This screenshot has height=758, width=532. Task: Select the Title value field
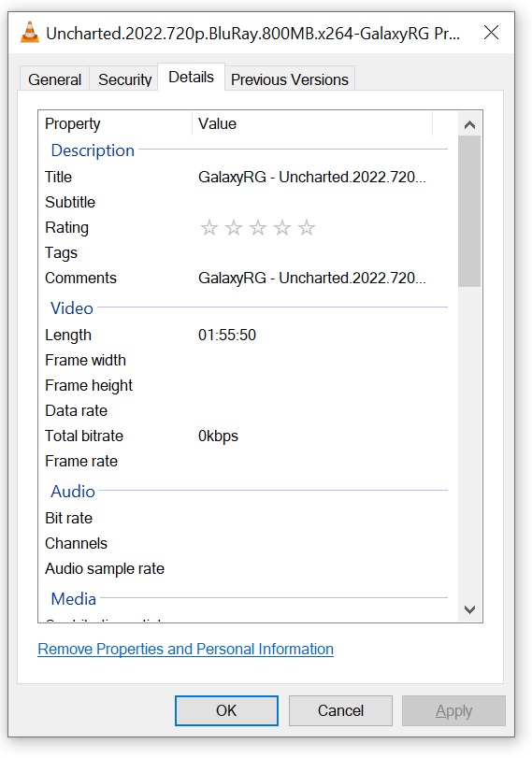(x=312, y=177)
